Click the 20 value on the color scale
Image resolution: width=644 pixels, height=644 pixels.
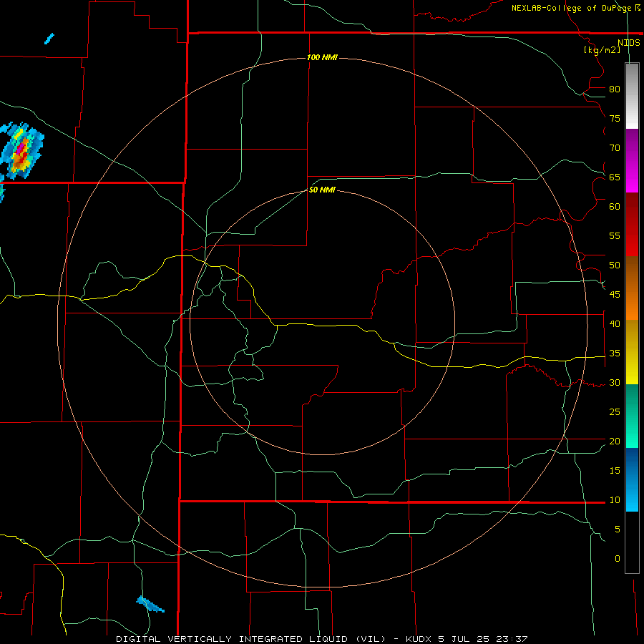pyautogui.click(x=615, y=441)
